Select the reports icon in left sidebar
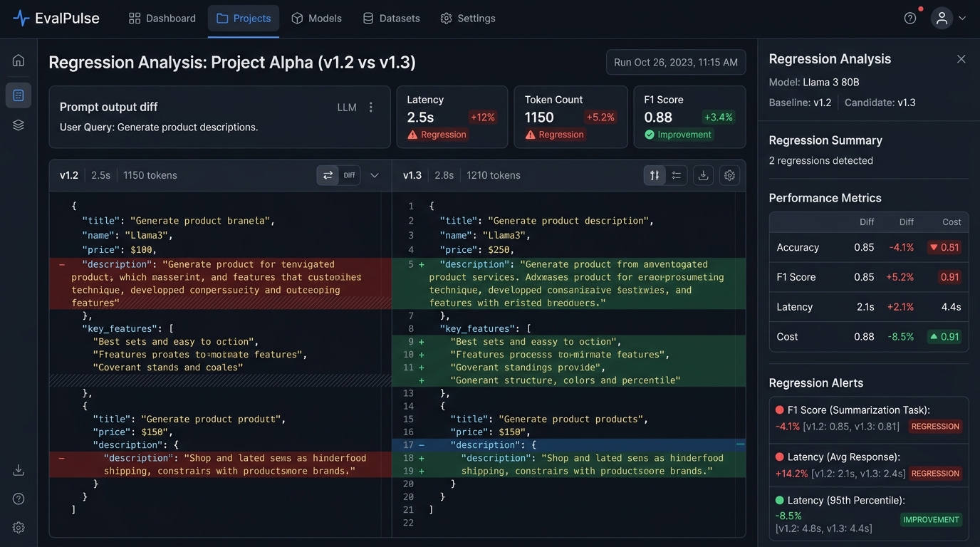The height and width of the screenshot is (547, 980). pyautogui.click(x=19, y=95)
